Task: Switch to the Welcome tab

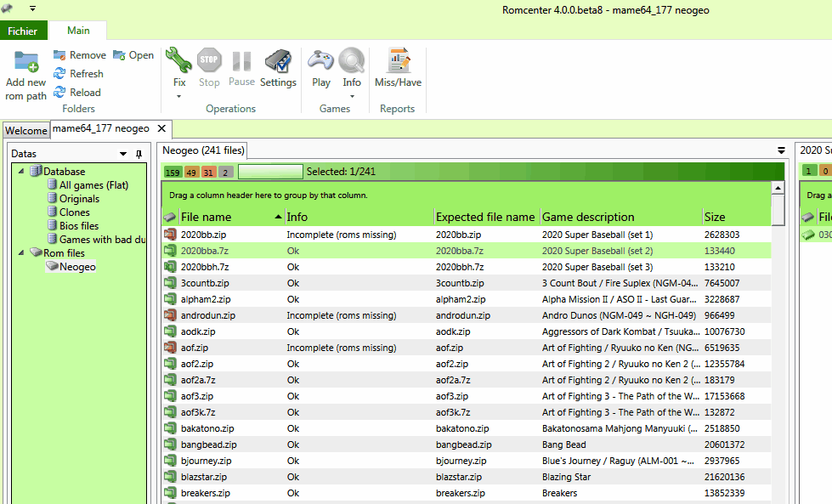Action: pyautogui.click(x=25, y=130)
